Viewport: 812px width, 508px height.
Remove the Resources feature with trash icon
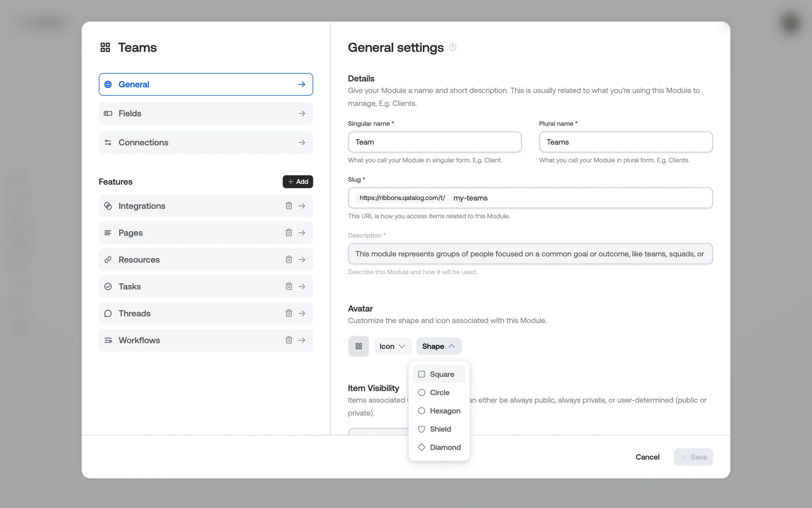(x=289, y=260)
